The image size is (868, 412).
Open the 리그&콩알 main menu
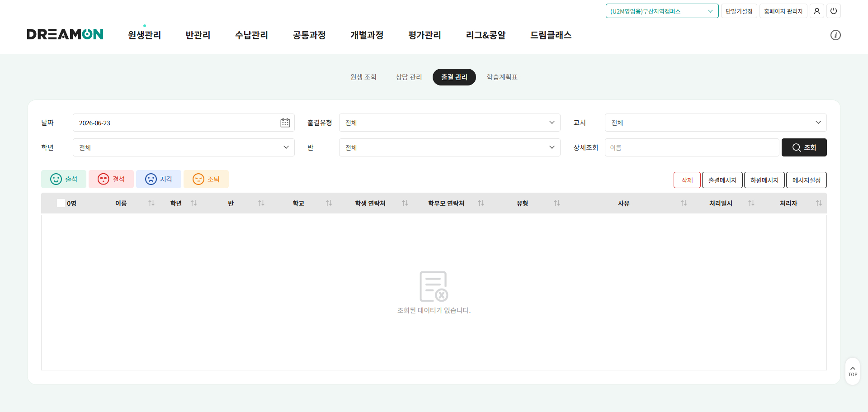(x=486, y=35)
